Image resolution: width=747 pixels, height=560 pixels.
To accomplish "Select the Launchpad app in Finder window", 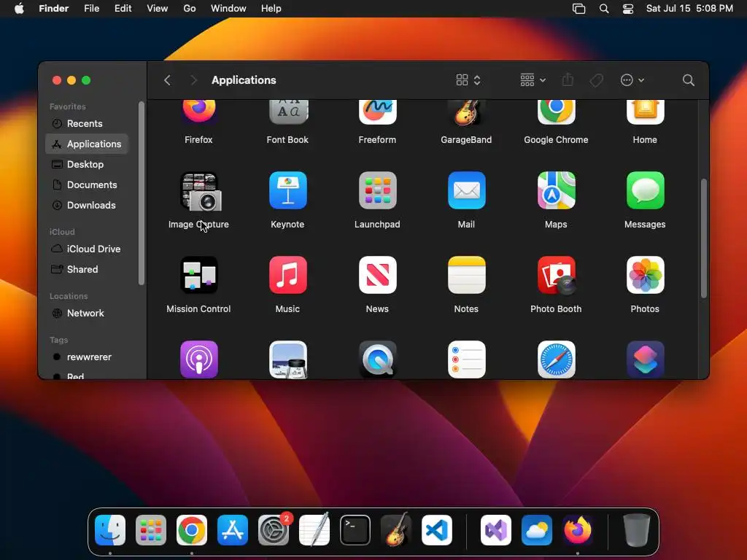I will pyautogui.click(x=377, y=190).
